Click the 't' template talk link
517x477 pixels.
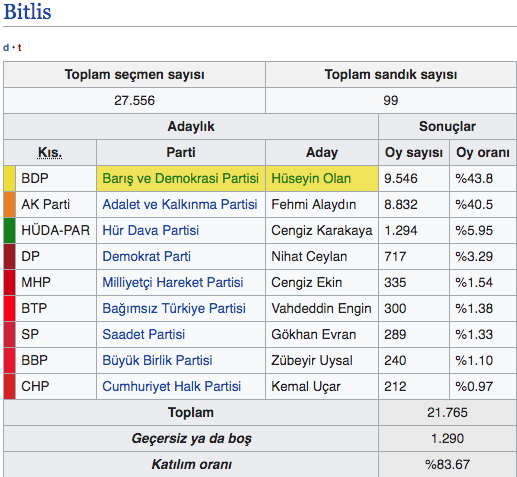19,48
